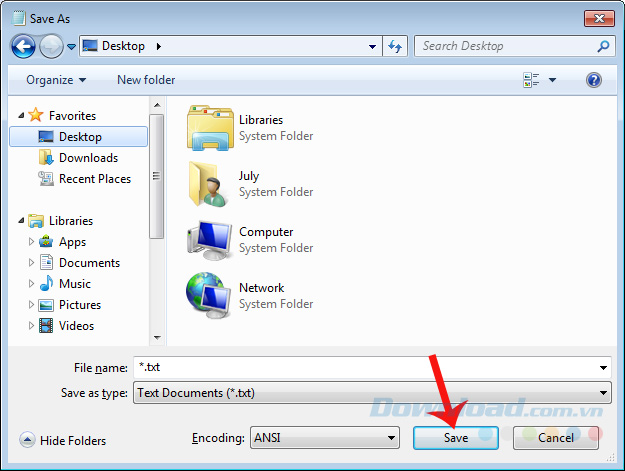Click the Downloads folder icon
Screen dimensions: 625x471
pyautogui.click(x=46, y=157)
